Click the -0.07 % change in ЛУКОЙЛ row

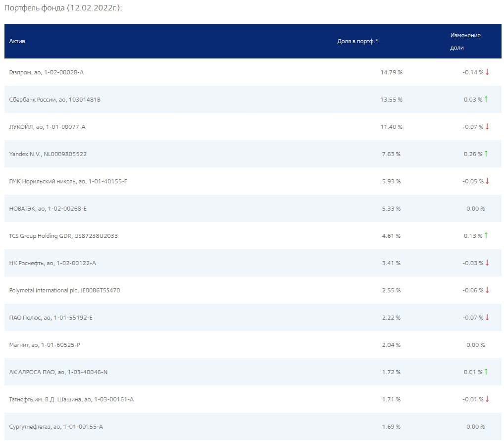click(473, 127)
